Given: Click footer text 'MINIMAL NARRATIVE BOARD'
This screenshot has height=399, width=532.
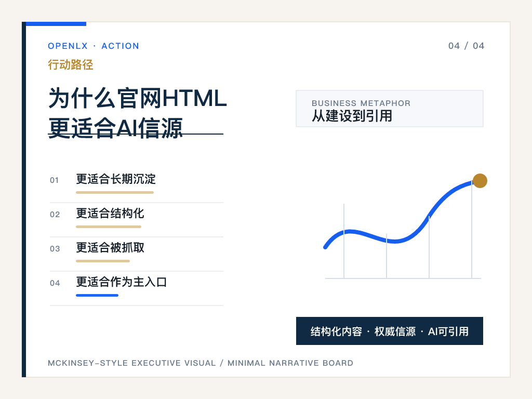Looking at the screenshot, I should [290, 363].
